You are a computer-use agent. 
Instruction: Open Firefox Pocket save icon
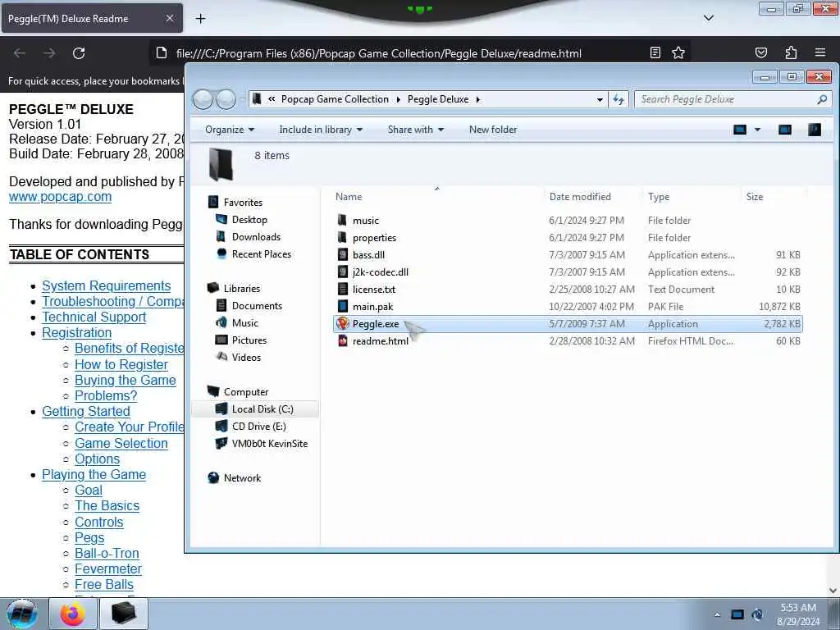760,52
